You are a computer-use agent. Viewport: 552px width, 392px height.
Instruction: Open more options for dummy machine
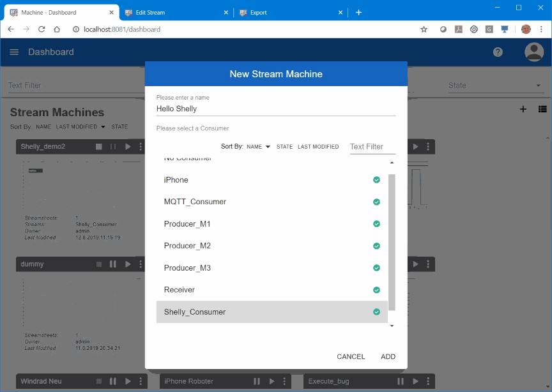click(x=141, y=264)
